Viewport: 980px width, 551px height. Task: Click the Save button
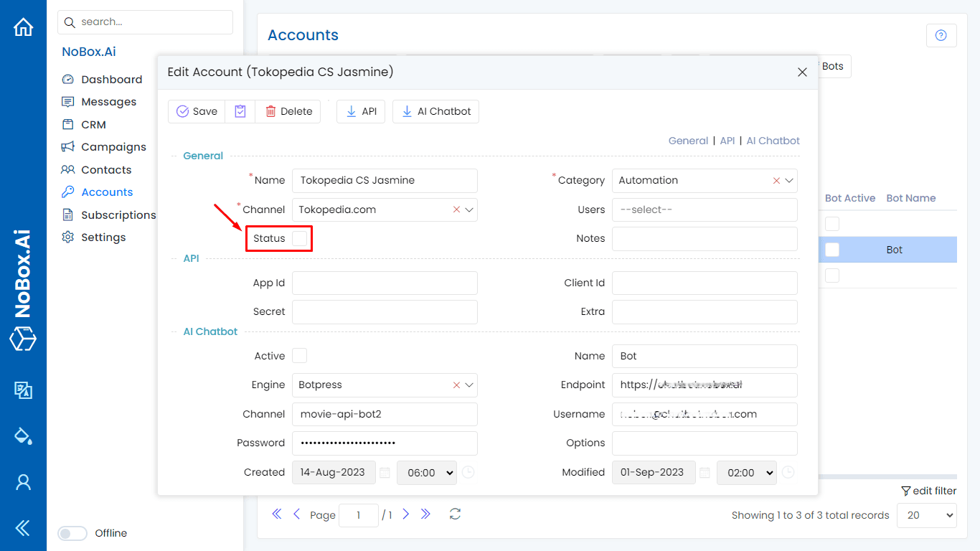(x=197, y=111)
